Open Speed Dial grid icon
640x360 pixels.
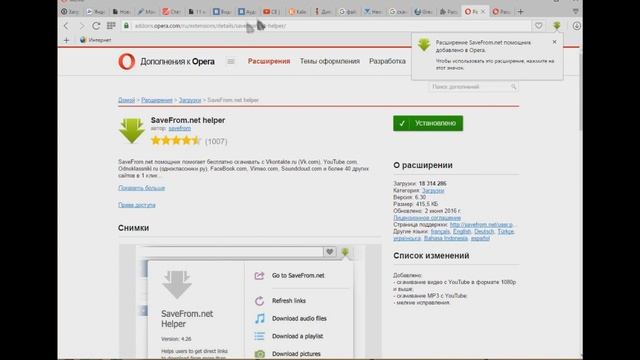pos(111,26)
